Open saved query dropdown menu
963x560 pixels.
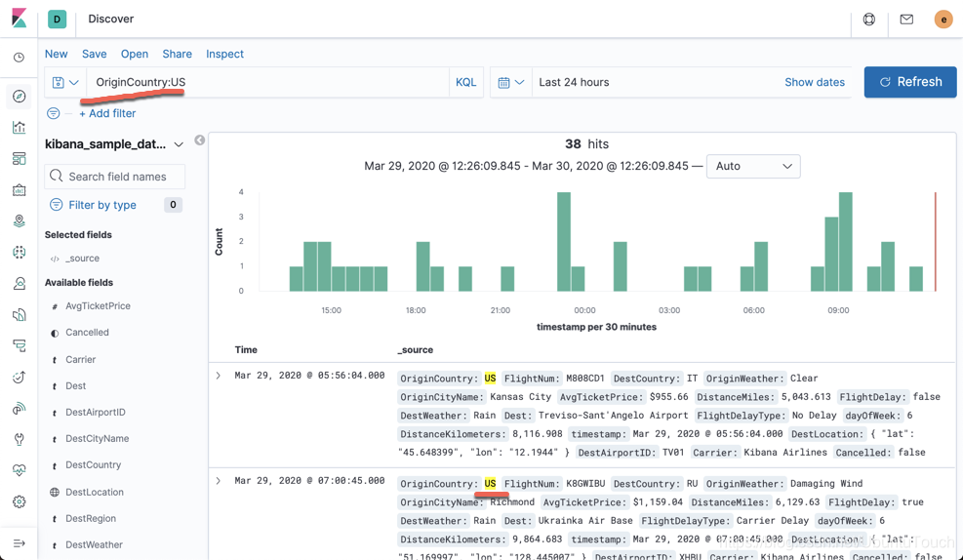[x=65, y=82]
